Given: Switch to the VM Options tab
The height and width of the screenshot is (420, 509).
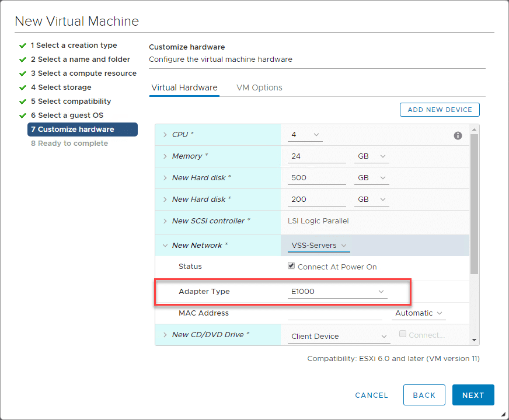Looking at the screenshot, I should 259,87.
